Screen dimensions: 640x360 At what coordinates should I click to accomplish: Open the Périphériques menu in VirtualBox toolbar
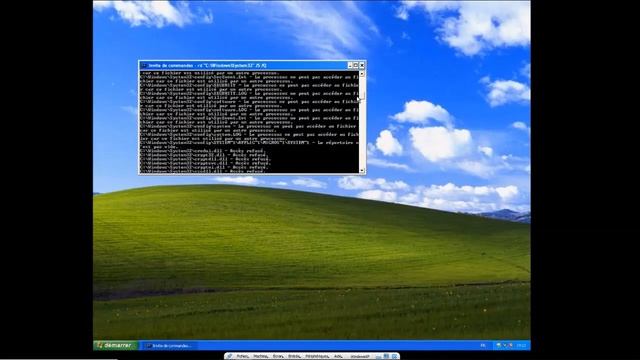[317, 356]
